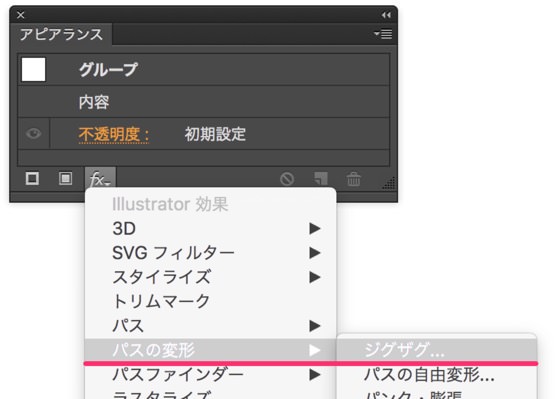Choose トリムマーク effect
This screenshot has height=399, width=560.
tap(210, 301)
